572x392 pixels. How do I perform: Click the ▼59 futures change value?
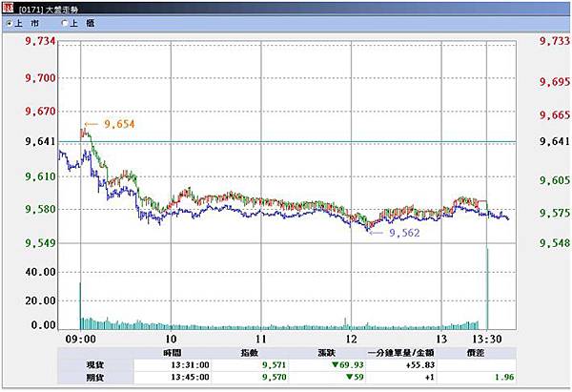[x=355, y=377]
